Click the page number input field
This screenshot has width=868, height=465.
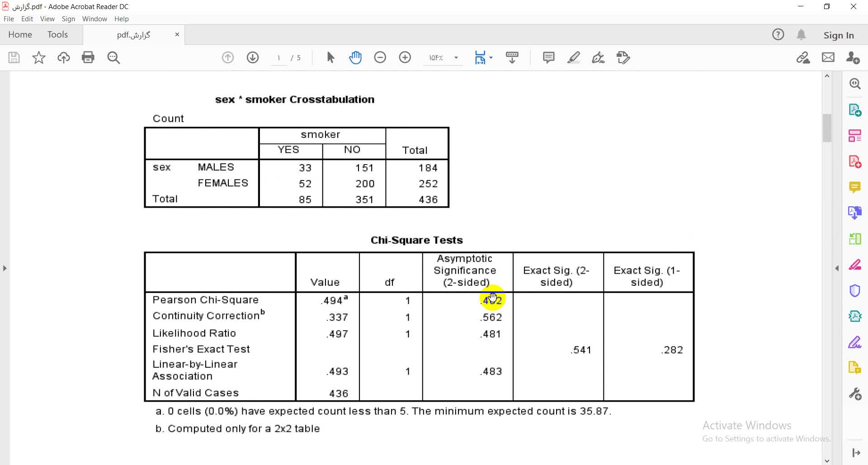click(279, 58)
